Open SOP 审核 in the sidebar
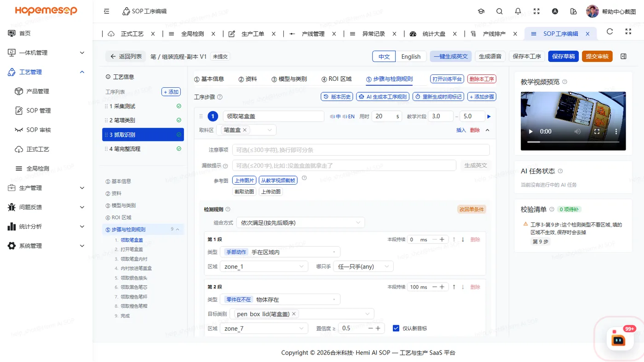Screen dimensions: 644x362 click(39, 130)
